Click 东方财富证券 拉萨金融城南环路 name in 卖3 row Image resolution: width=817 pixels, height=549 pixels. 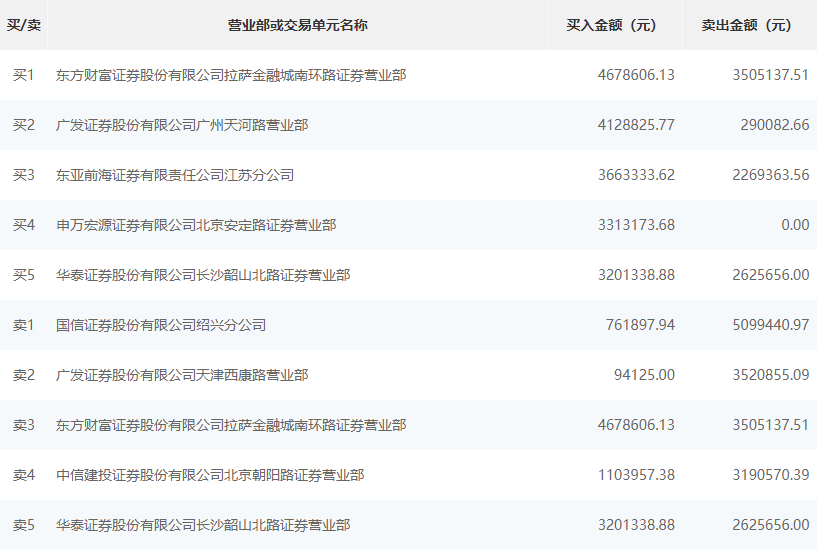pyautogui.click(x=231, y=425)
